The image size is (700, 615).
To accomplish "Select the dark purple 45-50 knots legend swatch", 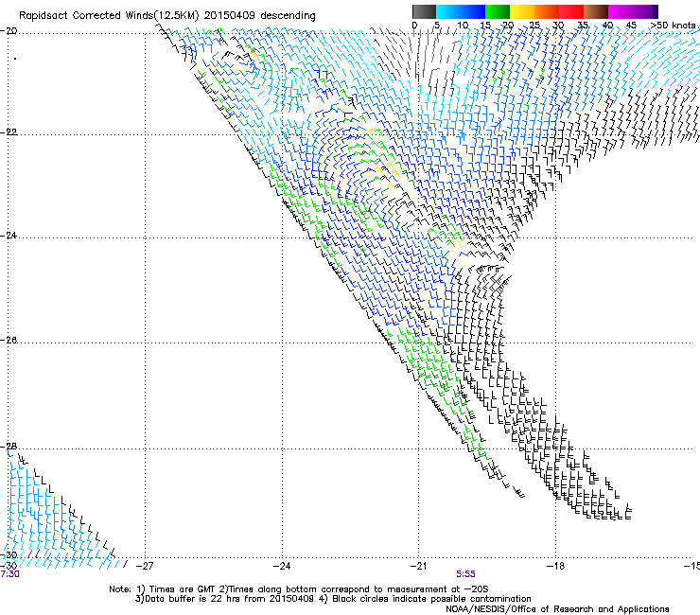I will point(645,11).
